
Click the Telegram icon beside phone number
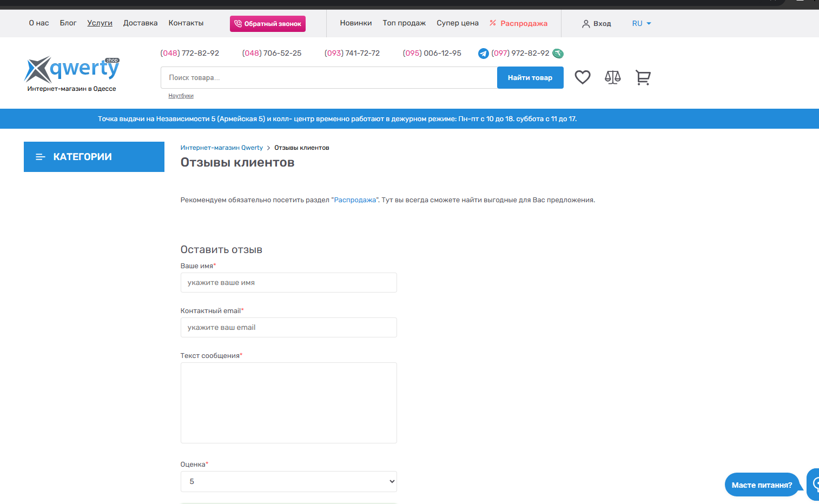484,54
